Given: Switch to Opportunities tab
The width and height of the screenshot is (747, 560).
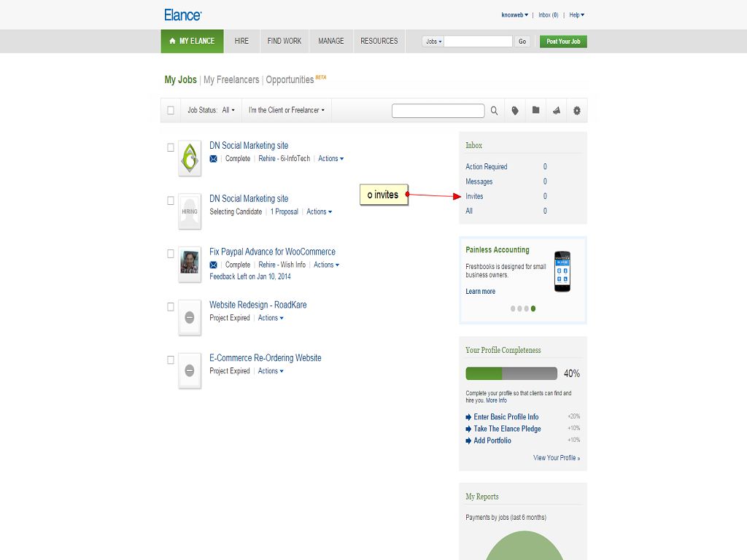Looking at the screenshot, I should coord(290,80).
